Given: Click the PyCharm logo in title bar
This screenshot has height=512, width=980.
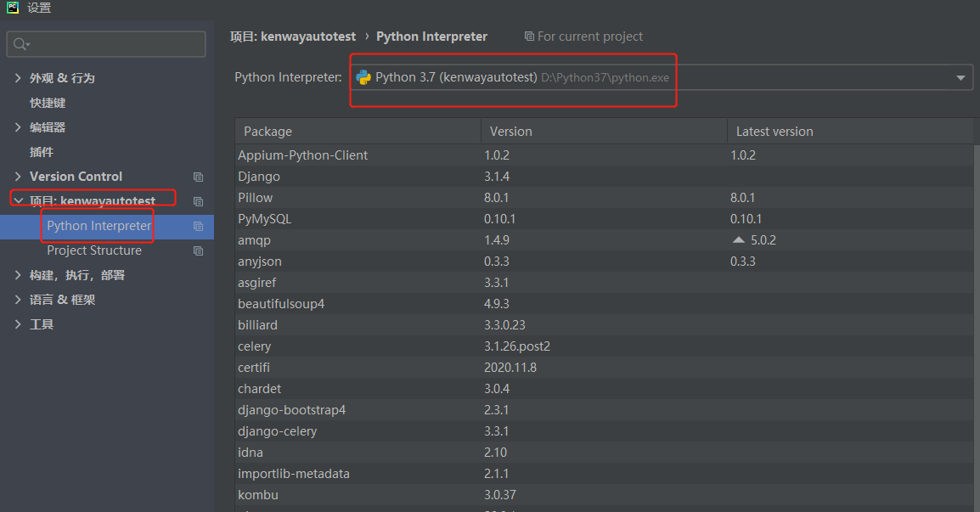Looking at the screenshot, I should pos(13,7).
